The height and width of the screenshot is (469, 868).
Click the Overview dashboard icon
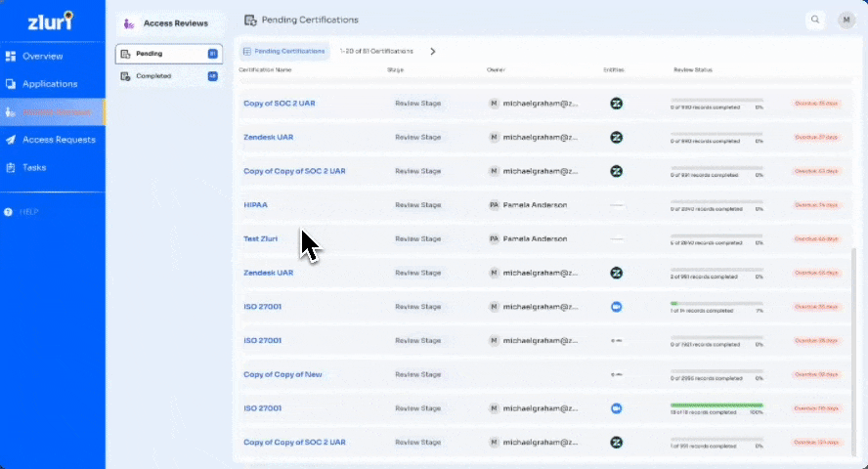(11, 56)
